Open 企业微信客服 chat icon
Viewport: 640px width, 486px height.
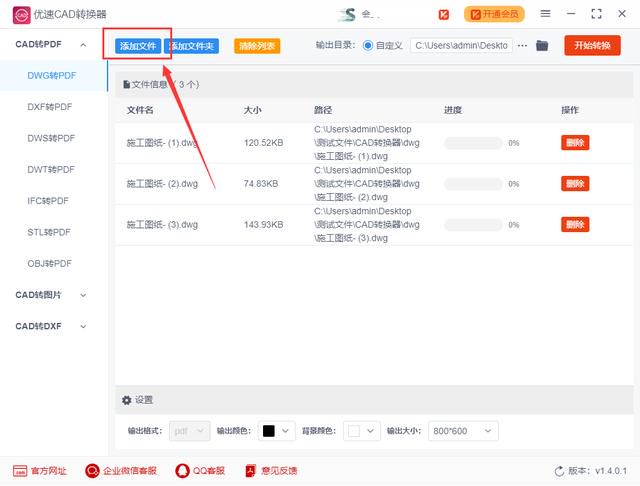coord(92,471)
